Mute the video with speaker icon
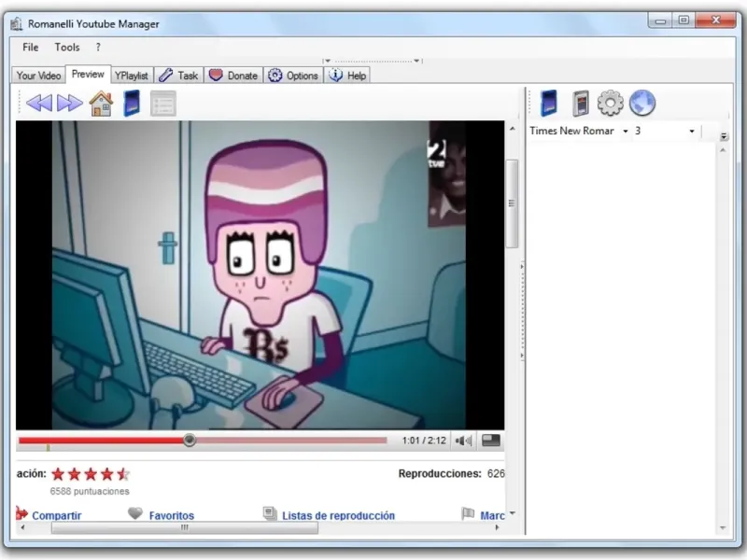 [463, 441]
